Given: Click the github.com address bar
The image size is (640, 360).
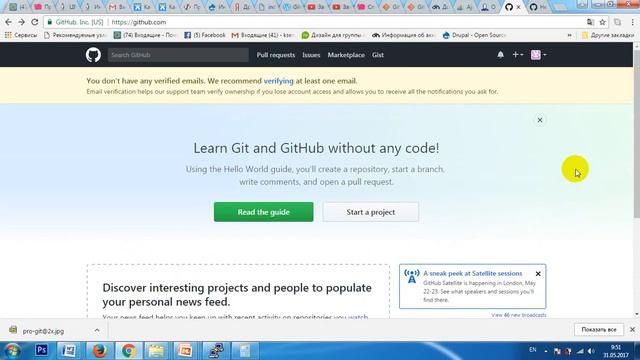Looking at the screenshot, I should coord(314,22).
